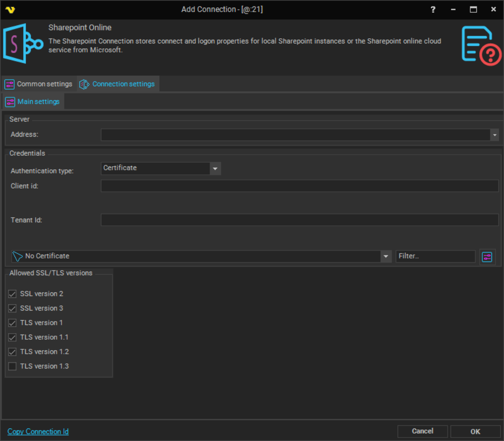Uncheck SSL version 2 checkbox
The height and width of the screenshot is (441, 504).
click(13, 294)
